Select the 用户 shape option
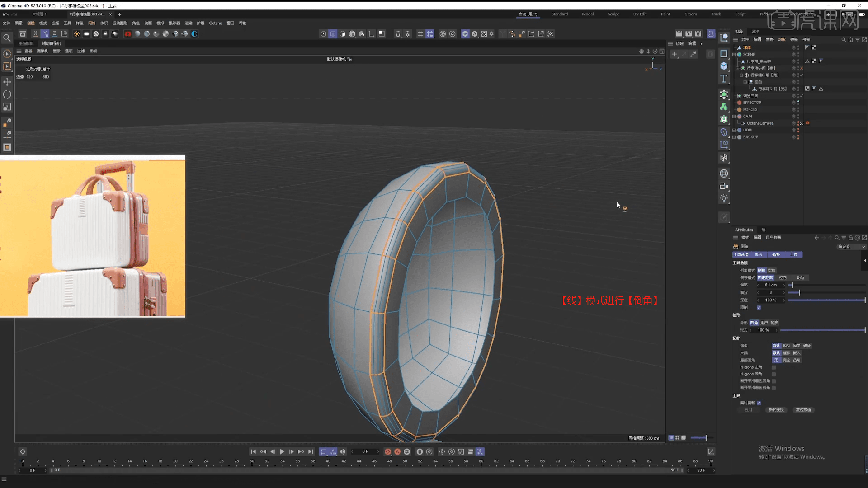This screenshot has width=868, height=488. [764, 323]
